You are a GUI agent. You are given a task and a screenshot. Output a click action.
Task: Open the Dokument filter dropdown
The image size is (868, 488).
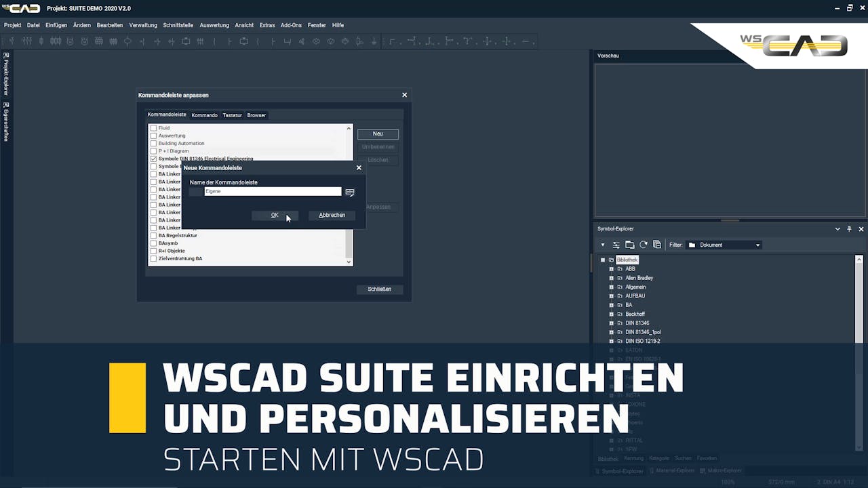757,245
